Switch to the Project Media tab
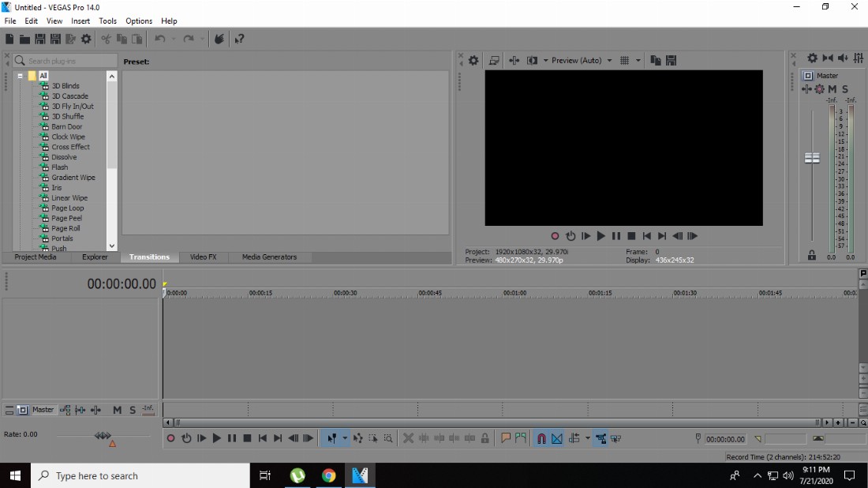Image resolution: width=868 pixels, height=488 pixels. 36,257
